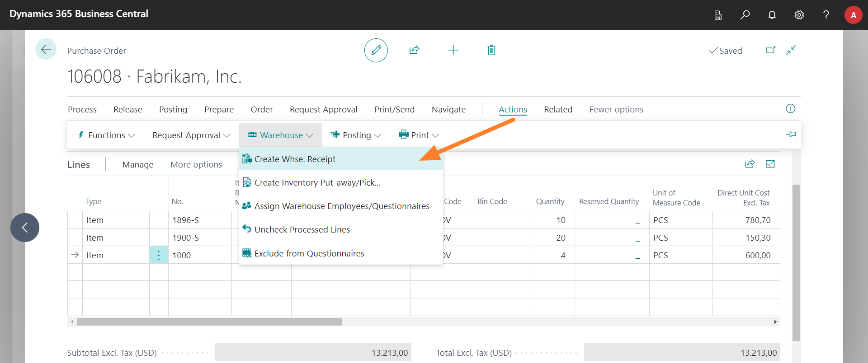Image resolution: width=868 pixels, height=363 pixels.
Task: Pin the action bar
Action: (x=791, y=135)
